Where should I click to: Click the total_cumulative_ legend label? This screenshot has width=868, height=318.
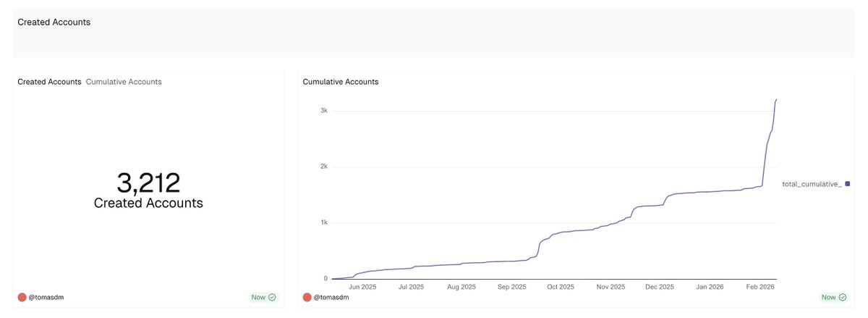click(x=812, y=184)
